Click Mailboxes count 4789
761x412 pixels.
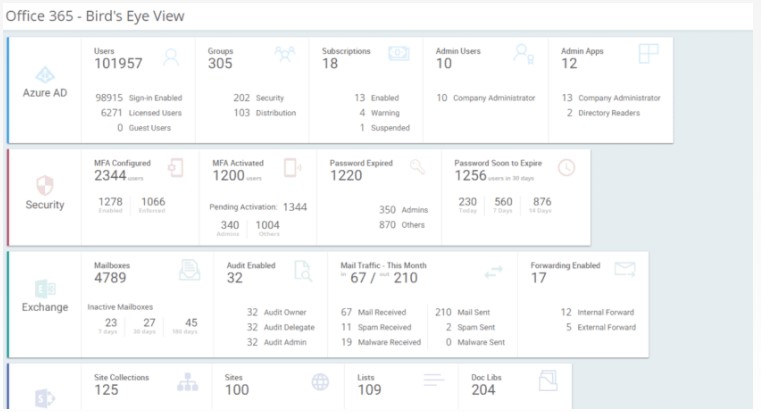point(110,278)
